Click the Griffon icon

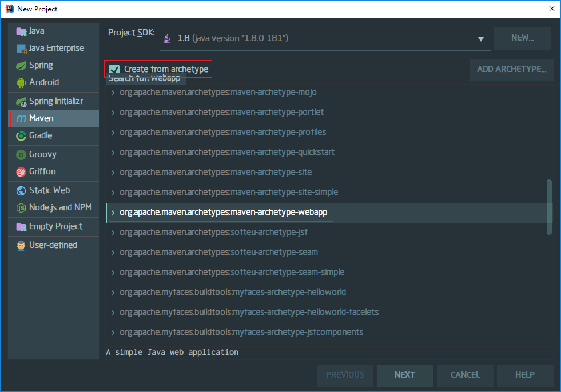coord(21,172)
